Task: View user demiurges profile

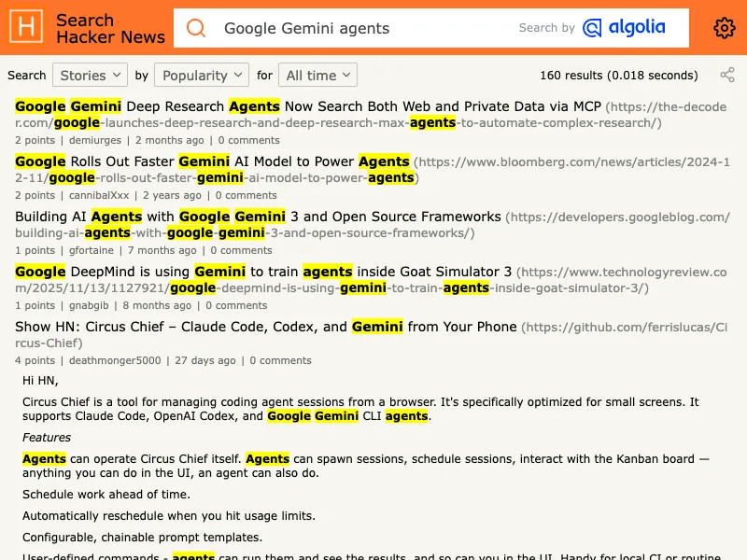Action: [95, 141]
